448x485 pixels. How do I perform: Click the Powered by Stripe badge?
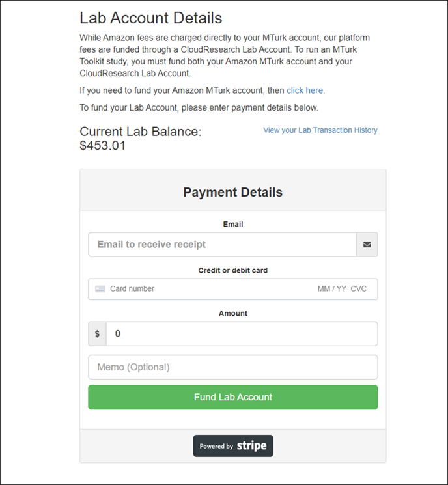tap(233, 446)
